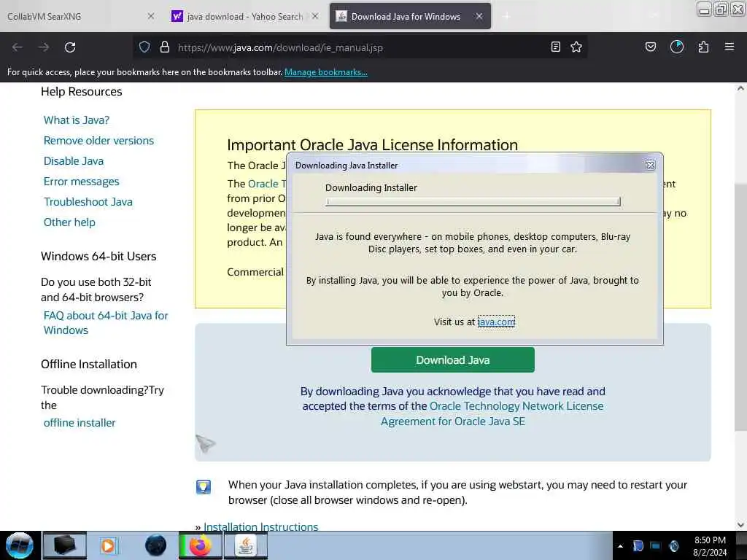Open a new browser tab
This screenshot has height=560, width=747.
point(506,16)
